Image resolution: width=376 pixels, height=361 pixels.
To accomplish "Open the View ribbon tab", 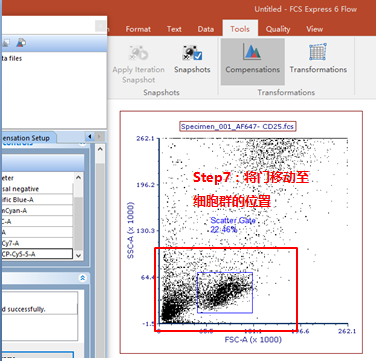I will tap(314, 29).
